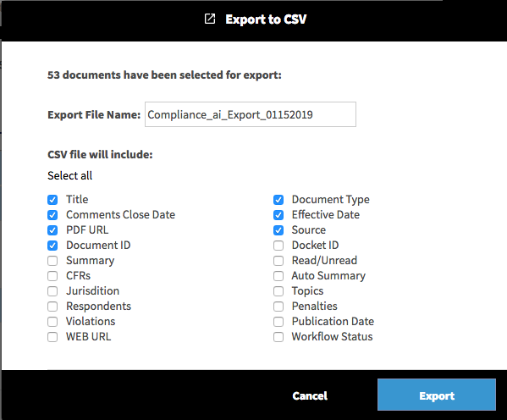Toggle off the Effective Date checkbox

click(x=278, y=215)
